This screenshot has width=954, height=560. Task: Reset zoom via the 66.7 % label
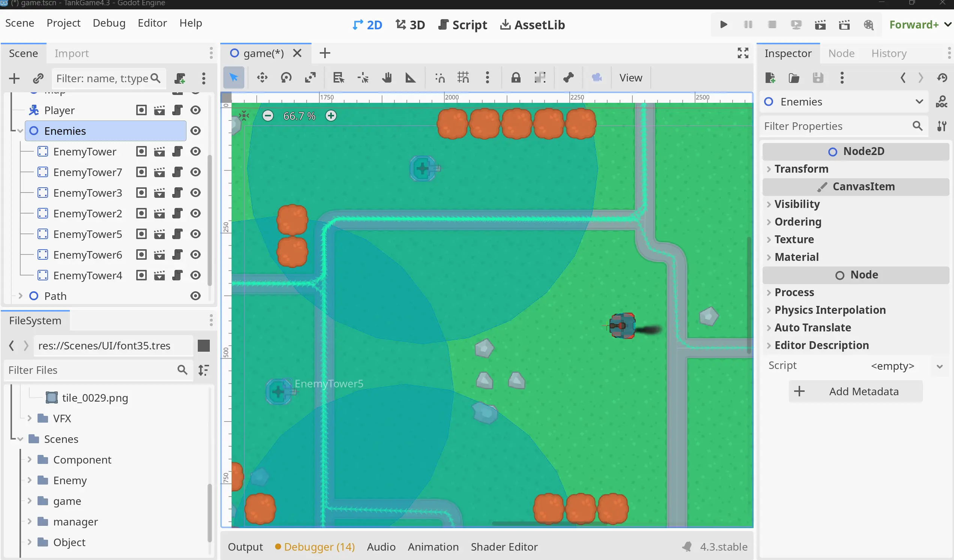(x=299, y=116)
